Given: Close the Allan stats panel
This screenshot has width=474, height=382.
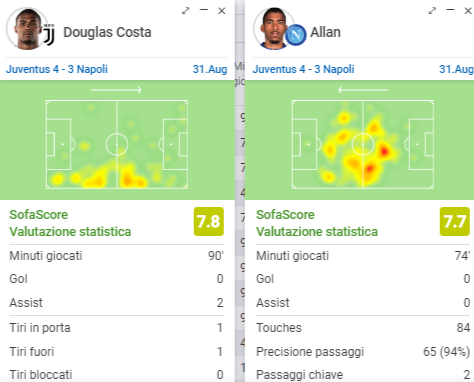Looking at the screenshot, I should coord(468,11).
